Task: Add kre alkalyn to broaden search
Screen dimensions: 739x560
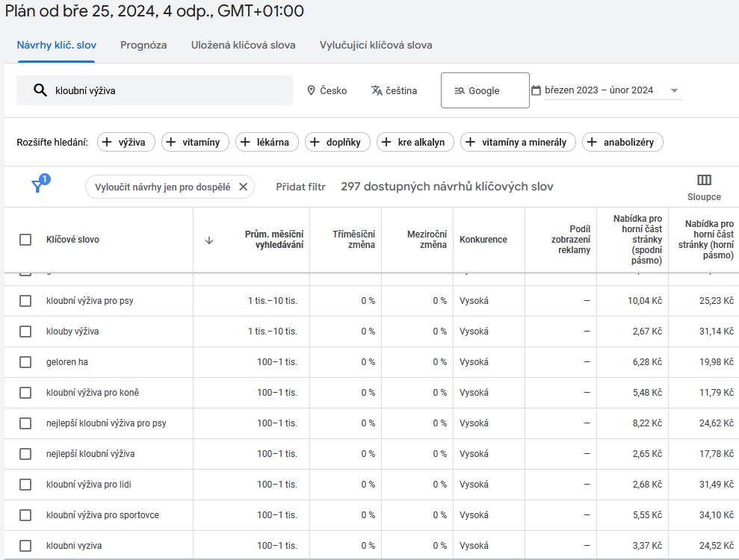Action: click(415, 142)
